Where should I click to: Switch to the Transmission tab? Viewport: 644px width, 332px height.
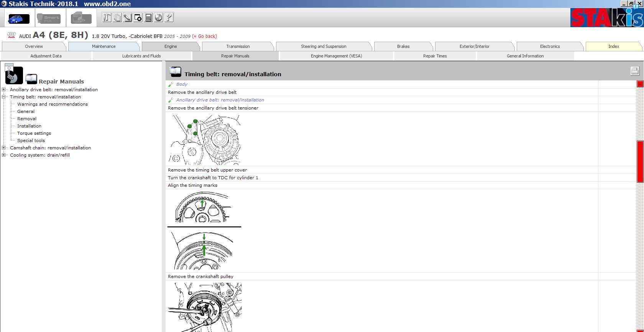click(x=238, y=46)
